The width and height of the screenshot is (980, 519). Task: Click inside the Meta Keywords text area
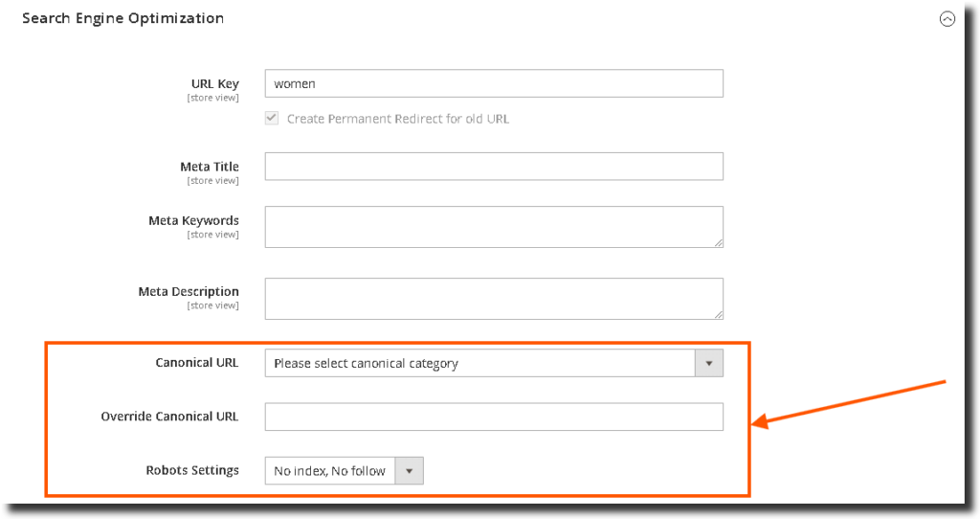pyautogui.click(x=493, y=226)
